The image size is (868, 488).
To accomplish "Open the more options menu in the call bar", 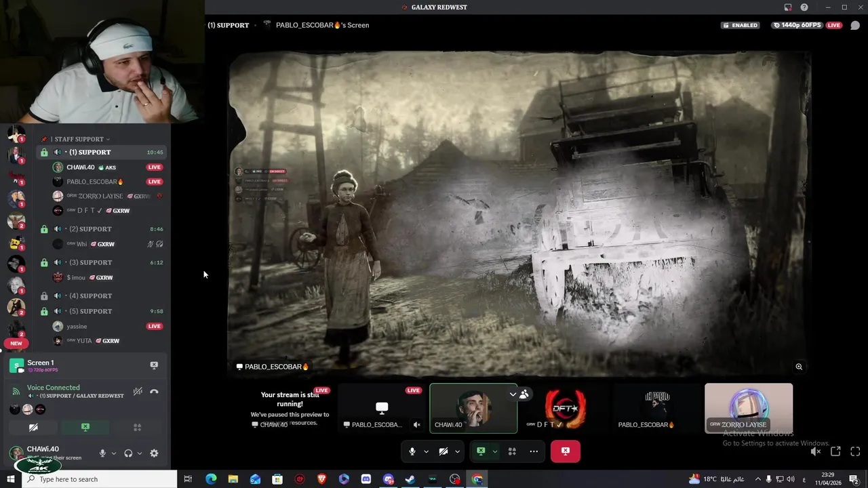I will point(534,451).
